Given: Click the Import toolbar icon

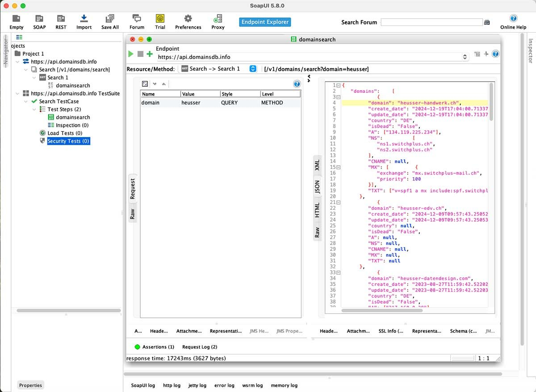Looking at the screenshot, I should tap(84, 19).
